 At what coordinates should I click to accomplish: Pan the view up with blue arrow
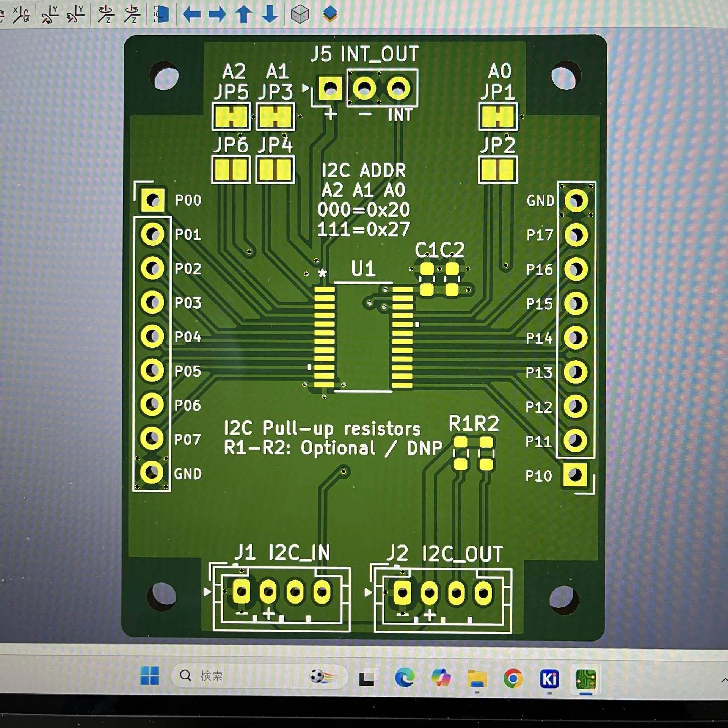(x=244, y=14)
